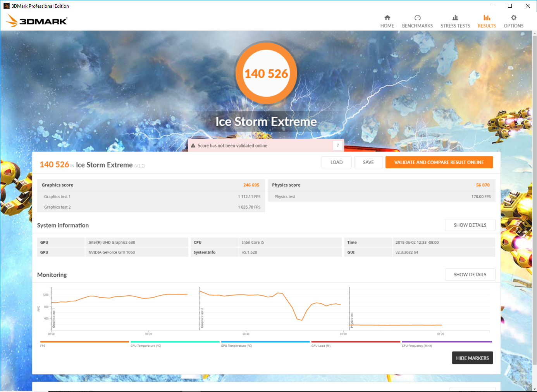Screen dimensions: 537x392
Task: Select the Benchmarks tab label
Action: [x=417, y=26]
